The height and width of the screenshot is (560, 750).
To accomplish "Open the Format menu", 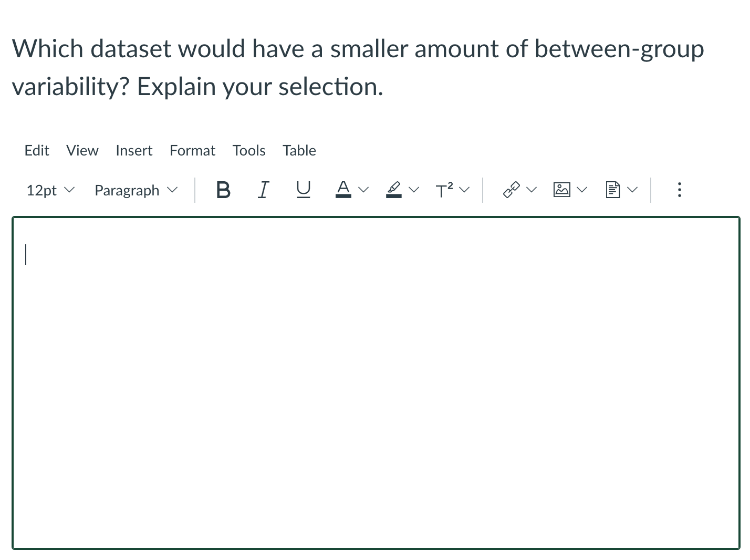I will tap(192, 150).
